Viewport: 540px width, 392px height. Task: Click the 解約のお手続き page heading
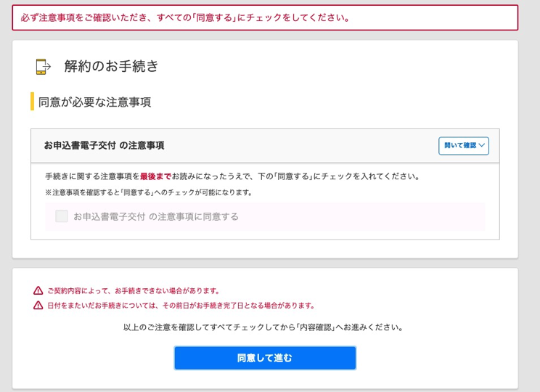point(111,66)
